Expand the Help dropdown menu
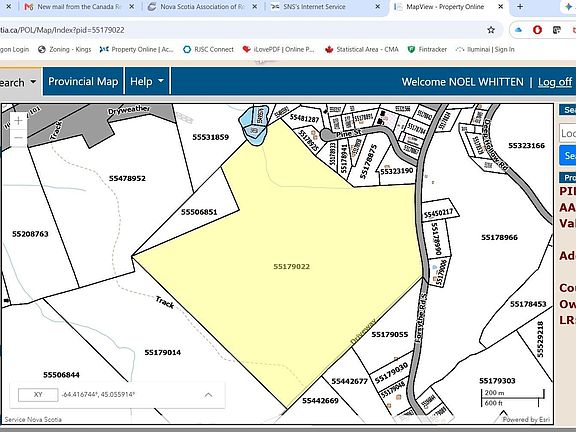Viewport: 576px width, 432px height. click(x=147, y=81)
